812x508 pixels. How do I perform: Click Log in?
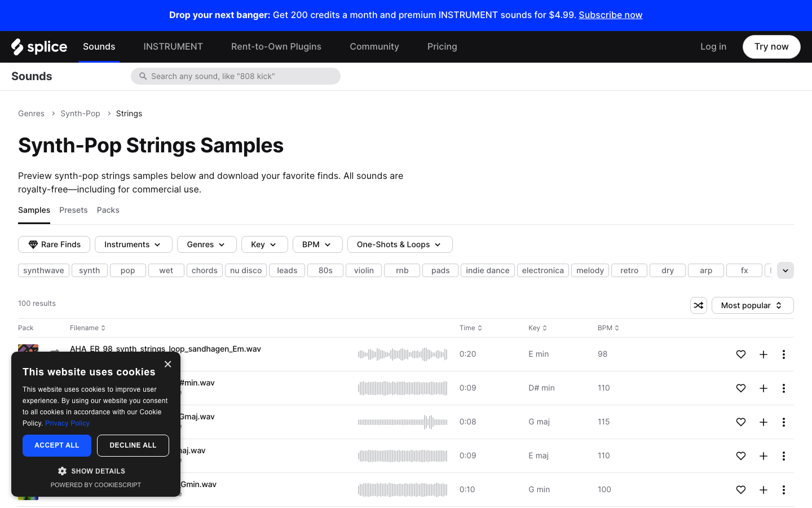pyautogui.click(x=713, y=47)
